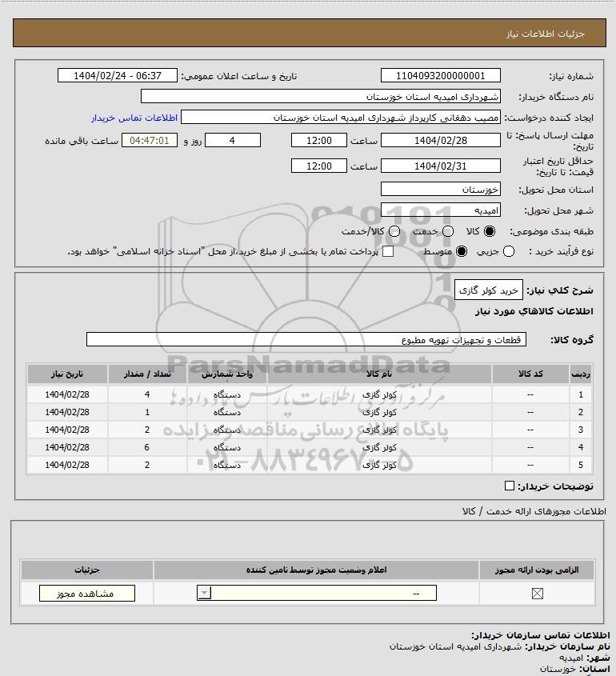Click the شهر محل تحویل field
Viewport: 616px width, 676px height.
tap(441, 210)
